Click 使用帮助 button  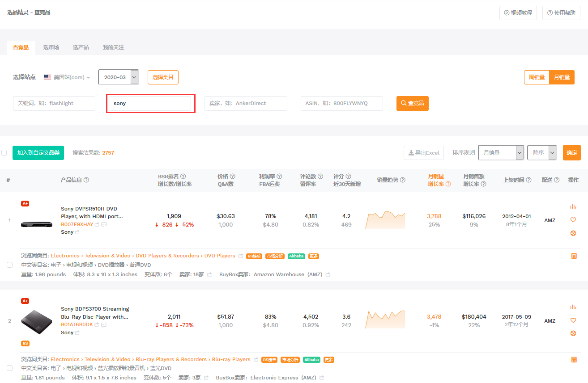click(x=561, y=13)
